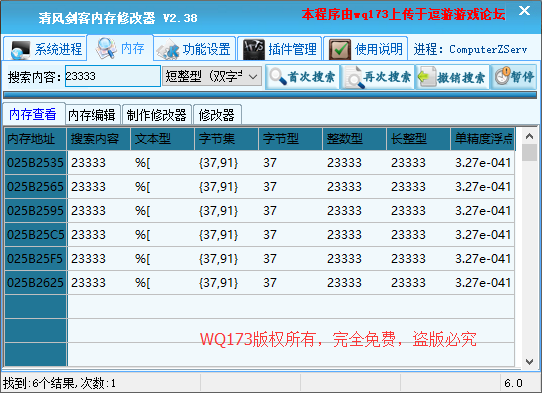Click the First Search magnifier icon
Image resolution: width=542 pixels, height=393 pixels.
click(277, 76)
